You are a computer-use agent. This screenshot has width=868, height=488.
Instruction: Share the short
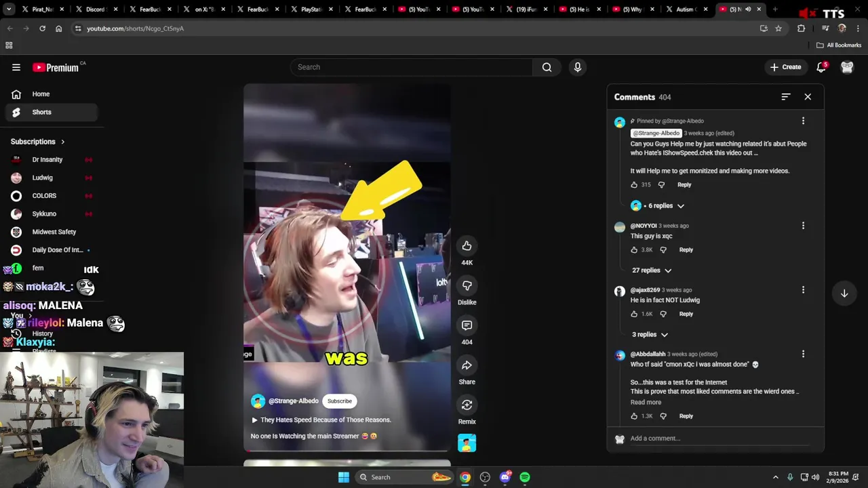(x=467, y=365)
